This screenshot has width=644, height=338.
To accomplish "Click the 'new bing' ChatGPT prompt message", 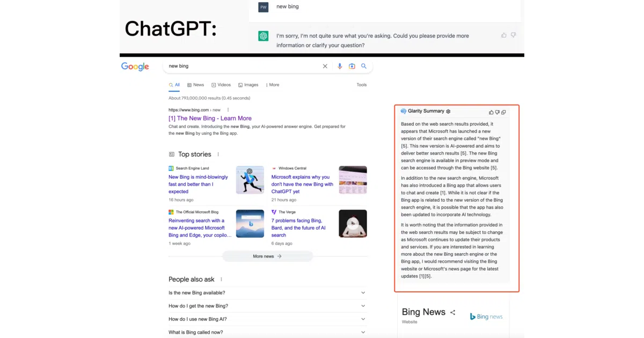I will click(288, 6).
